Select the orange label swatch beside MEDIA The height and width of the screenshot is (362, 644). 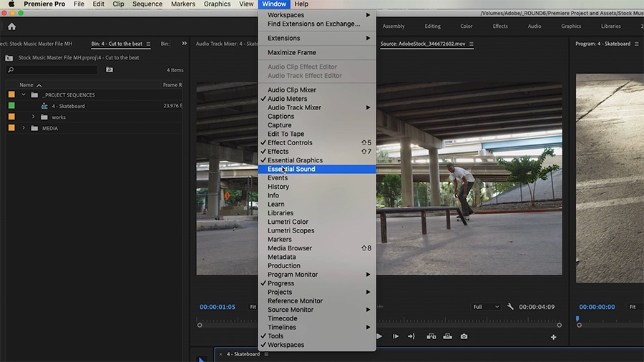[11, 128]
